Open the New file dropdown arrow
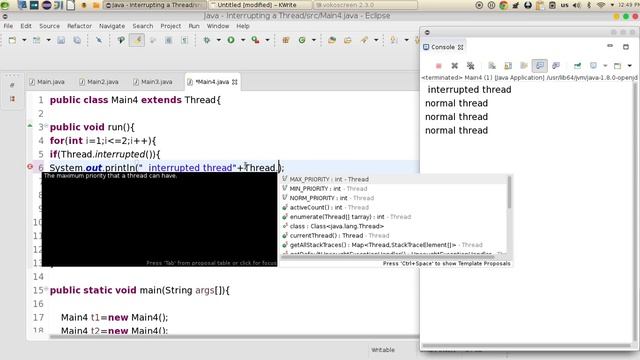Screen dimensions: 640x360 coord(24,40)
